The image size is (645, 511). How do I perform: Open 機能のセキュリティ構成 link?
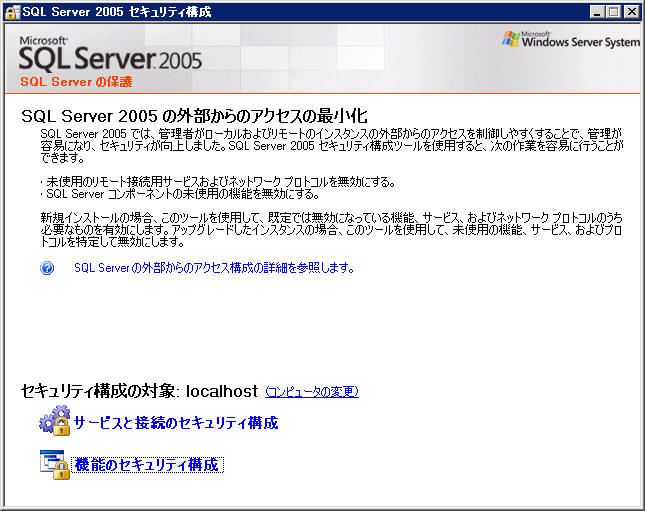[x=147, y=465]
